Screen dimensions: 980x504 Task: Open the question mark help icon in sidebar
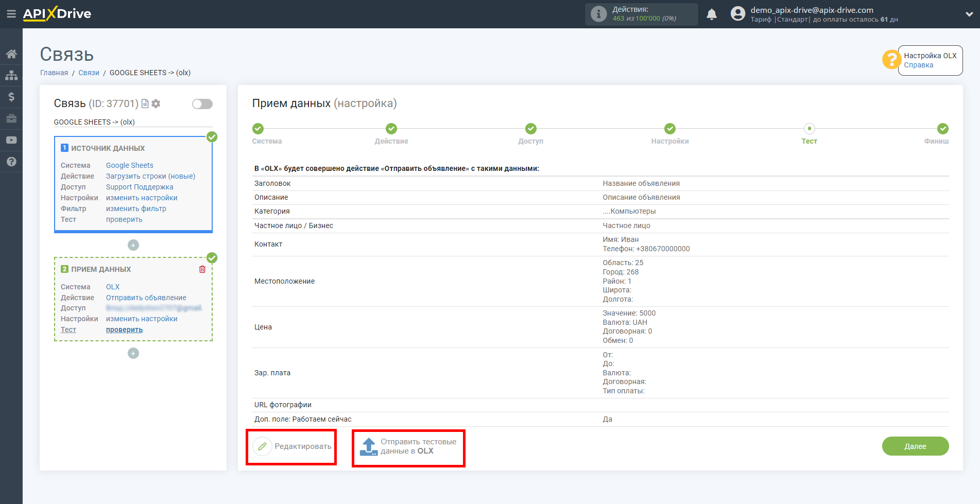(11, 162)
